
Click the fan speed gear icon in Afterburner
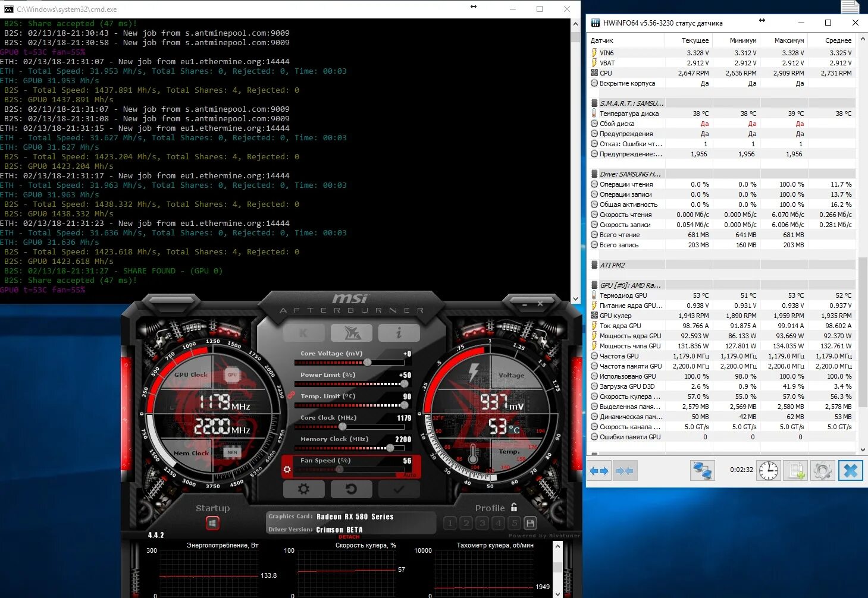287,469
